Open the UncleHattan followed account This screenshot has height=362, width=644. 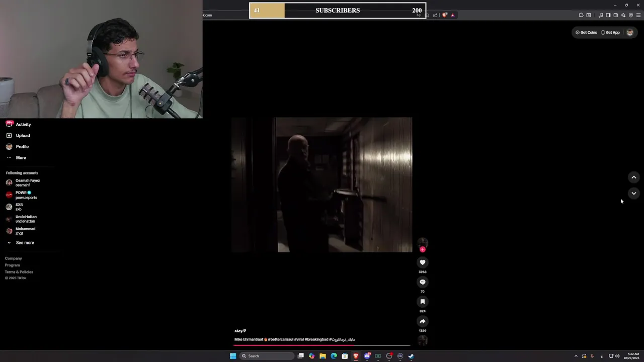pos(21,219)
